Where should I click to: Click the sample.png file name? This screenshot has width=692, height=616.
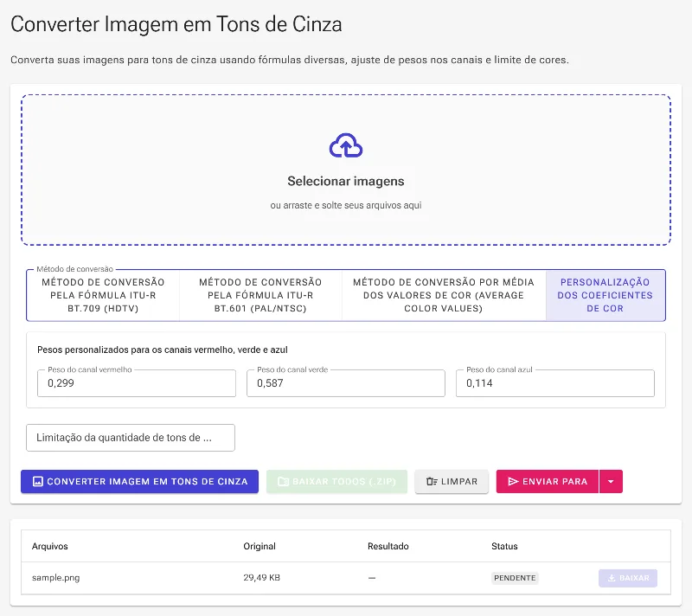[x=55, y=578]
